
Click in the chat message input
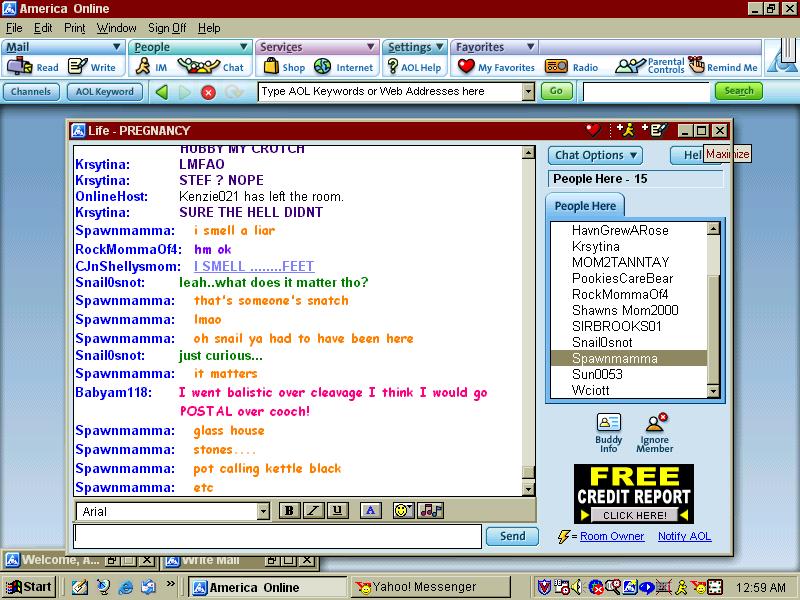(278, 536)
